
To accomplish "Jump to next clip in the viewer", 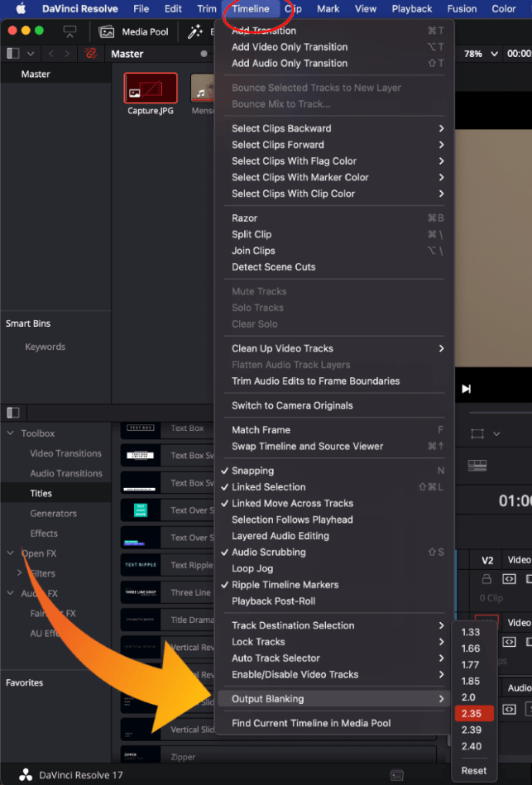I will pyautogui.click(x=466, y=389).
